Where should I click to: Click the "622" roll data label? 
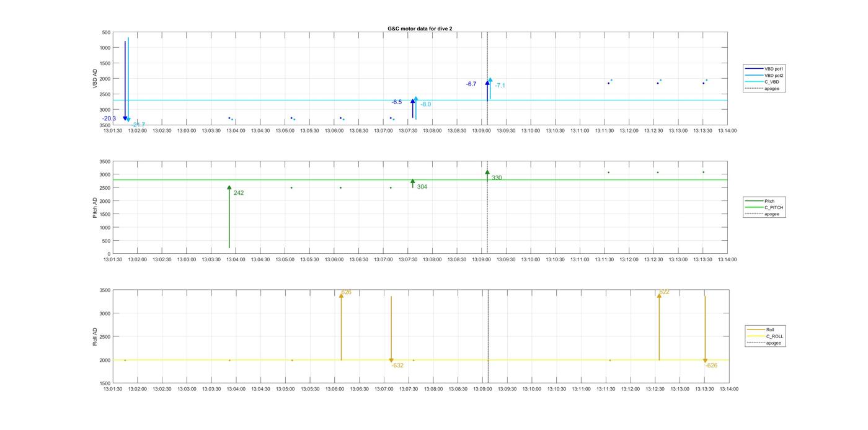tap(665, 292)
